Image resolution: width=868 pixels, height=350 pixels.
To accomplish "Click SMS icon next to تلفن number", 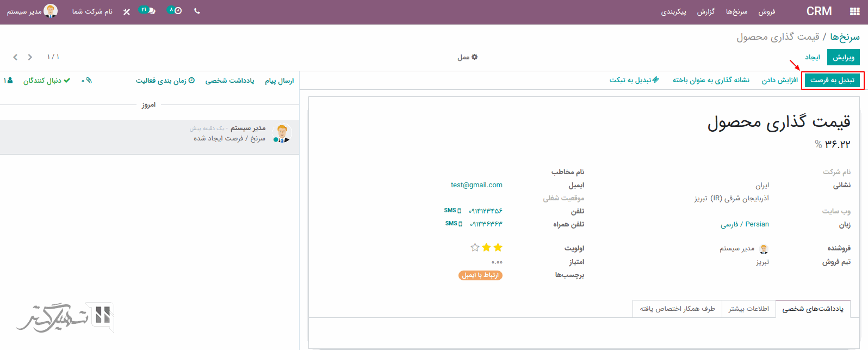I will (452, 211).
